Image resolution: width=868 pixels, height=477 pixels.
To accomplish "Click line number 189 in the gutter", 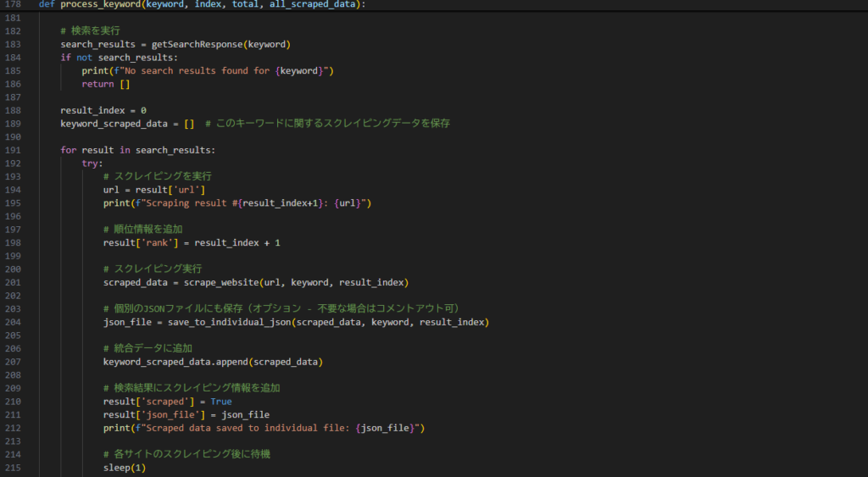I will pos(13,124).
